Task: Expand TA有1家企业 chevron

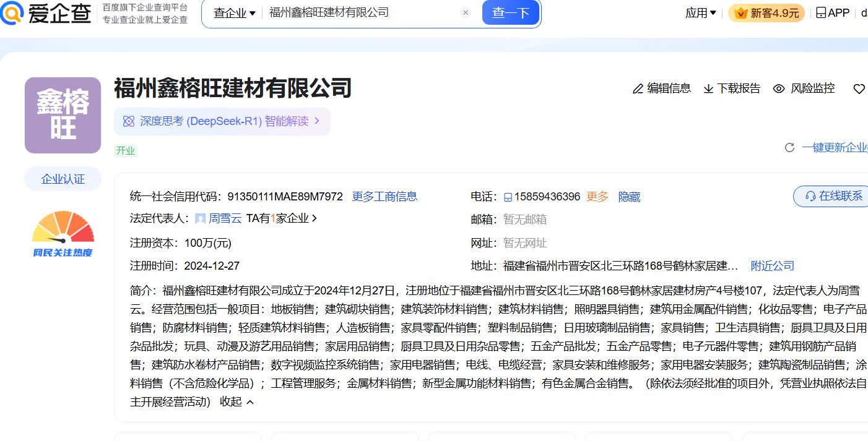Action: tap(315, 218)
